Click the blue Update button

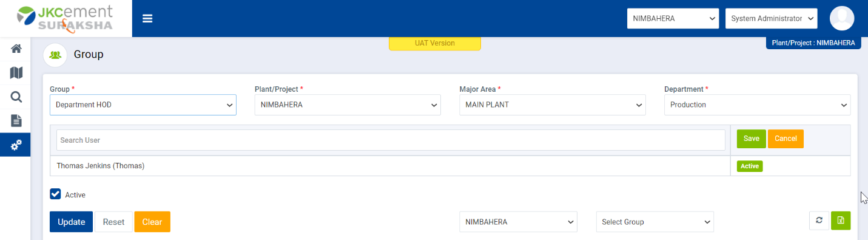(71, 222)
